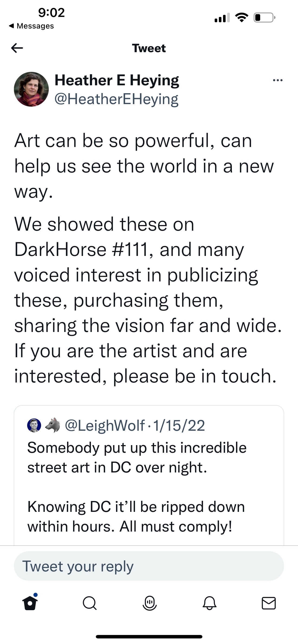The image size is (298, 644).
Task: Tap the battery status icon
Action: [x=265, y=17]
